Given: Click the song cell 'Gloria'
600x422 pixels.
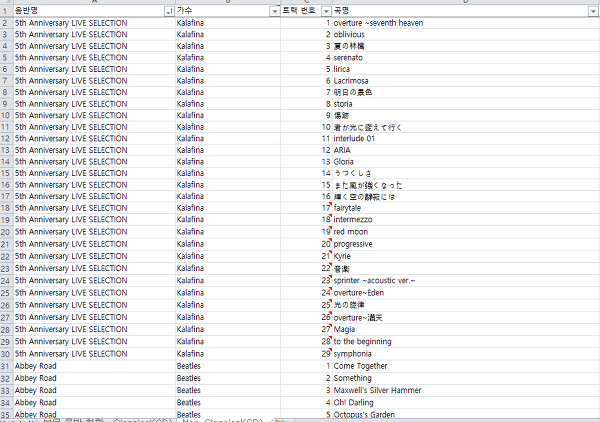Looking at the screenshot, I should coord(465,162).
